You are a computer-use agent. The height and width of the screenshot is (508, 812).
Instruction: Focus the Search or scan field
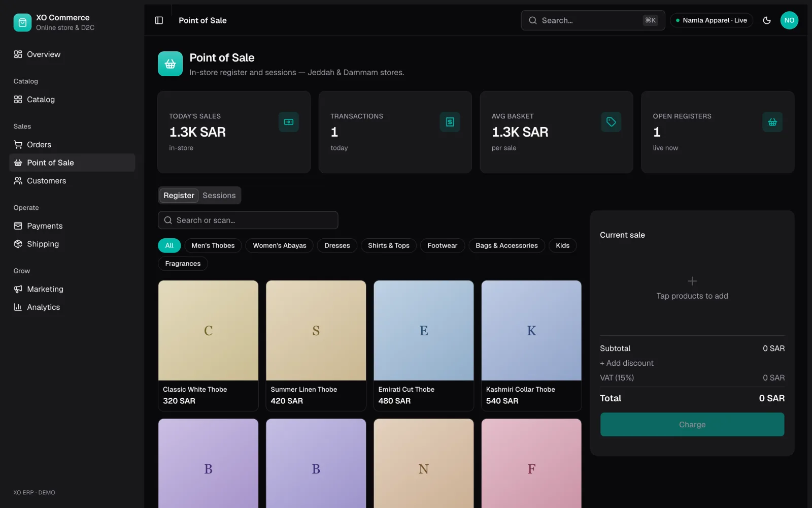(x=248, y=220)
